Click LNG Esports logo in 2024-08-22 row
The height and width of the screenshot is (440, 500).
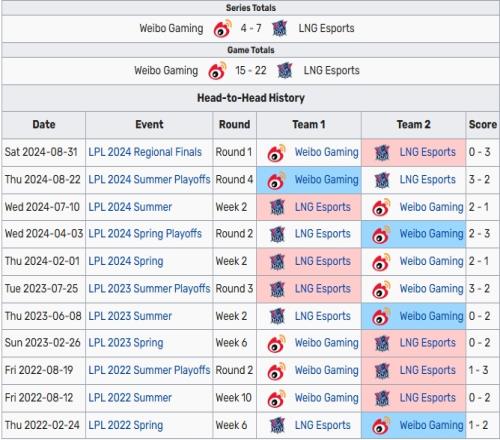[x=382, y=180]
